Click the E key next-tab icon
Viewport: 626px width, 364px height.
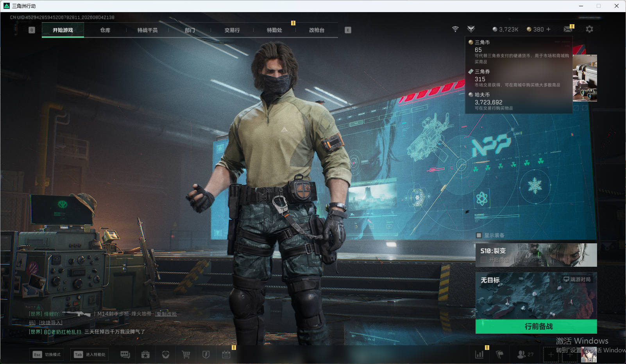(348, 30)
